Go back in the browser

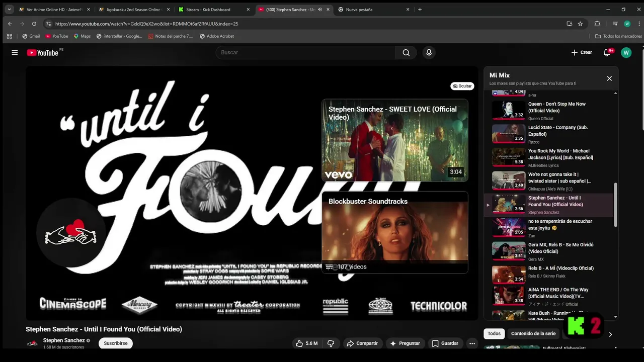pos(10,24)
